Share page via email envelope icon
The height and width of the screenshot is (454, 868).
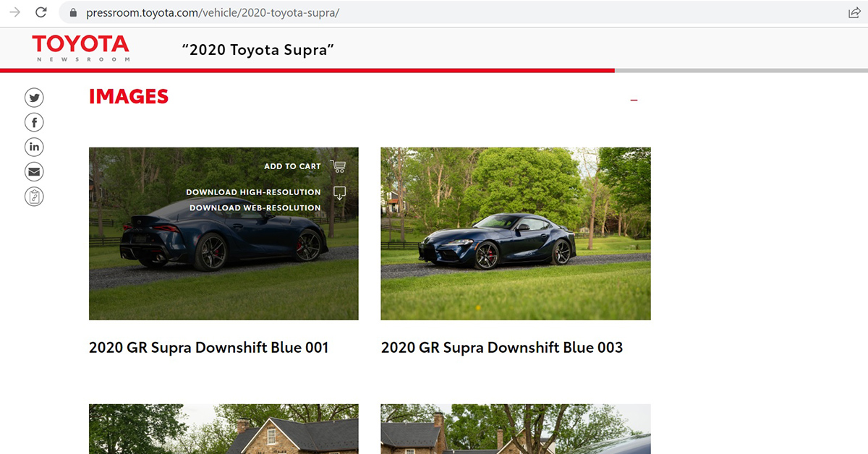34,171
